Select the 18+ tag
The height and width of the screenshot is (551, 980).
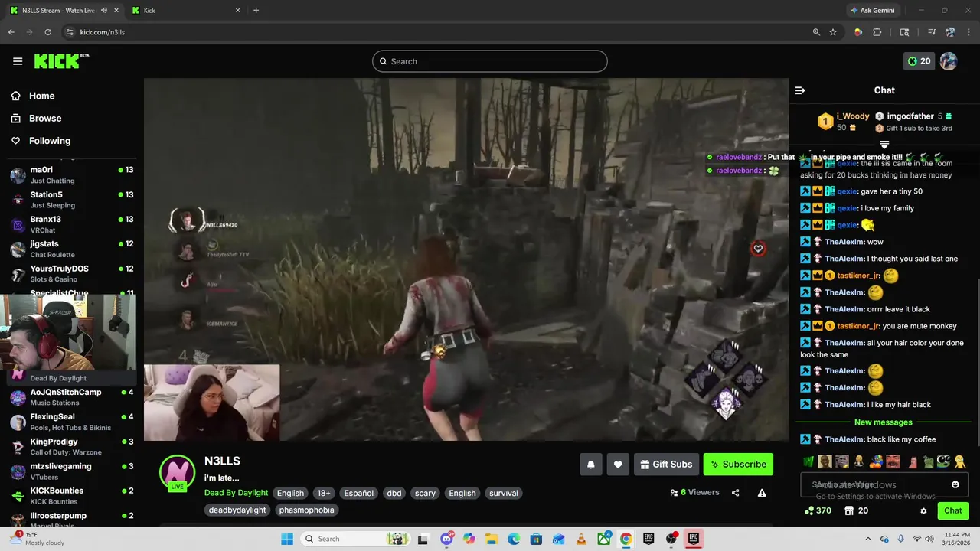coord(324,493)
